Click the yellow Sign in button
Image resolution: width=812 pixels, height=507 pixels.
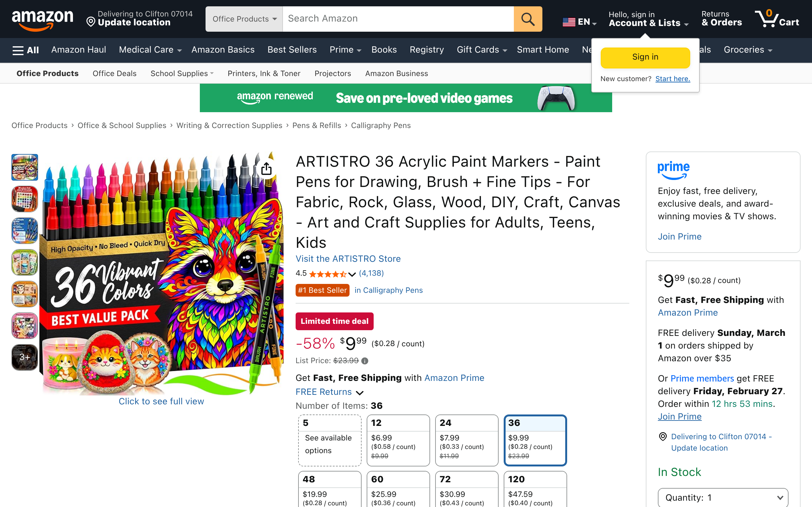click(645, 57)
